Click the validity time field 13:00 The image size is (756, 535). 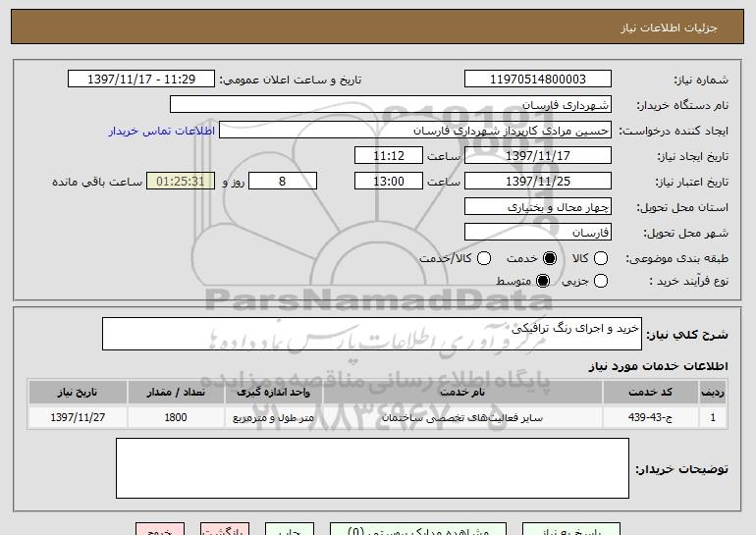click(x=389, y=182)
